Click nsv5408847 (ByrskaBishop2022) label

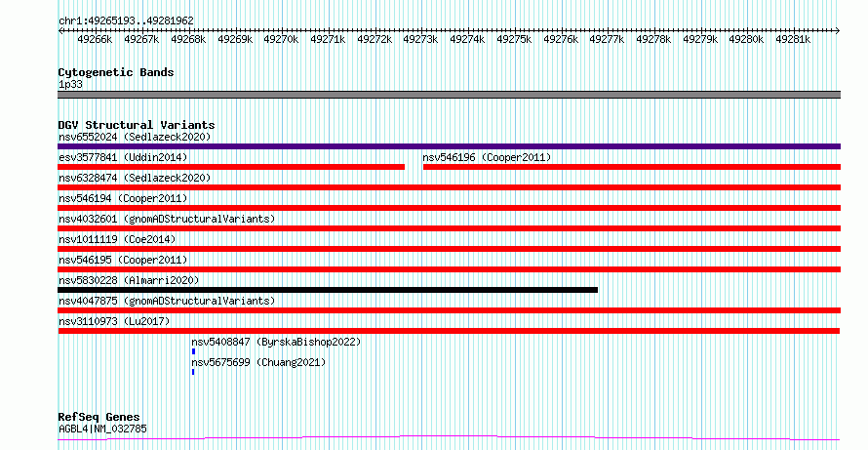276,342
